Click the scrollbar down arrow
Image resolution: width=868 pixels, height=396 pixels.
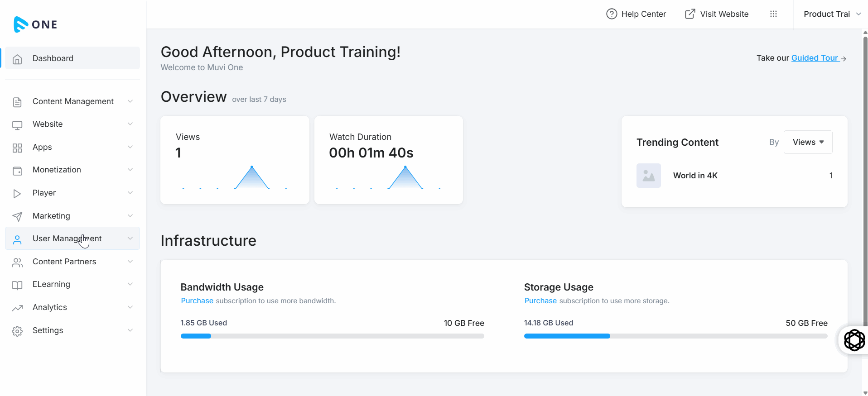click(865, 393)
